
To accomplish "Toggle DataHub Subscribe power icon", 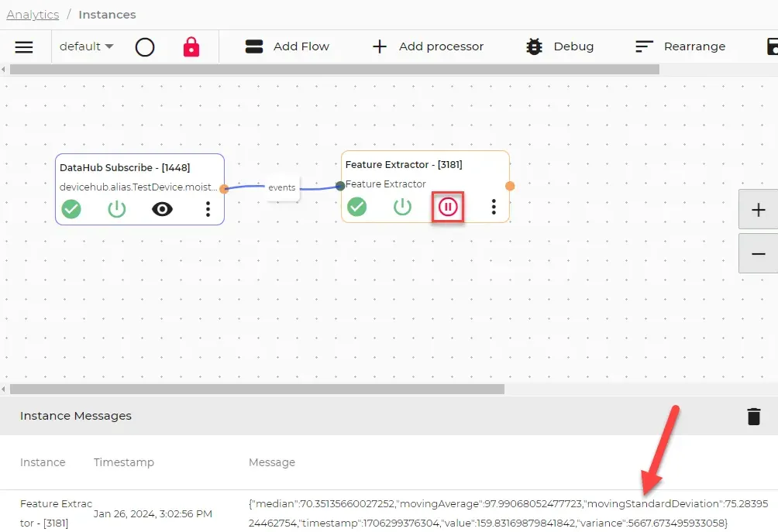I will [x=116, y=209].
